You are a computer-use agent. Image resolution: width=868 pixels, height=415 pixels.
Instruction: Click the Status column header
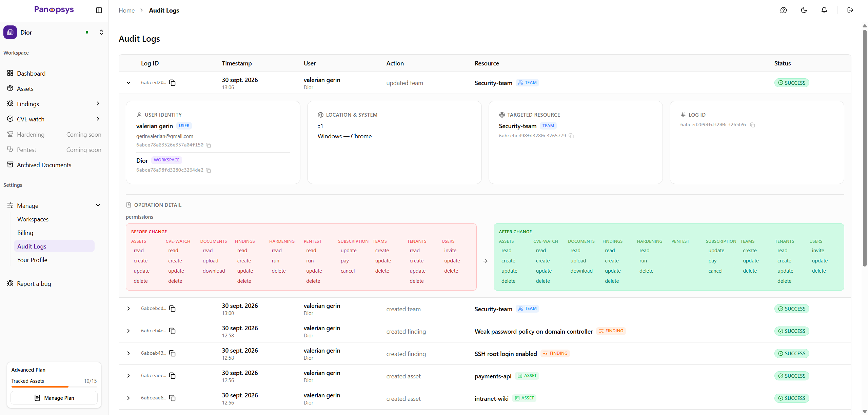pos(783,63)
